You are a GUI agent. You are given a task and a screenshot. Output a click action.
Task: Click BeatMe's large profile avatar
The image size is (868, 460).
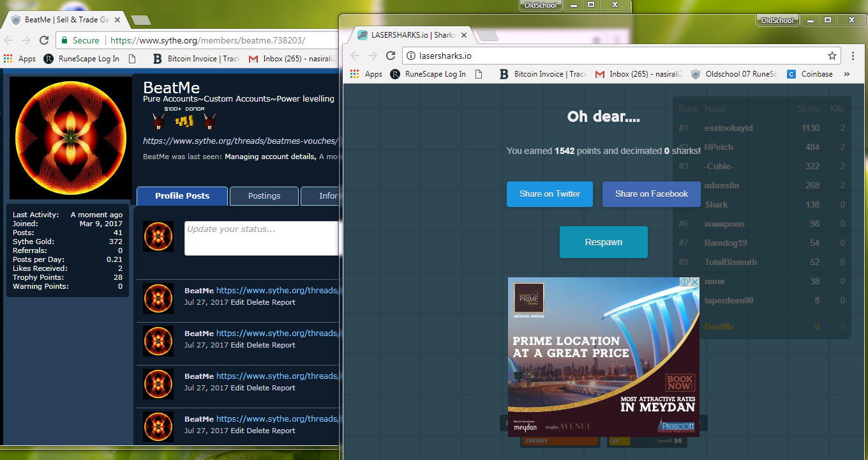(x=71, y=138)
